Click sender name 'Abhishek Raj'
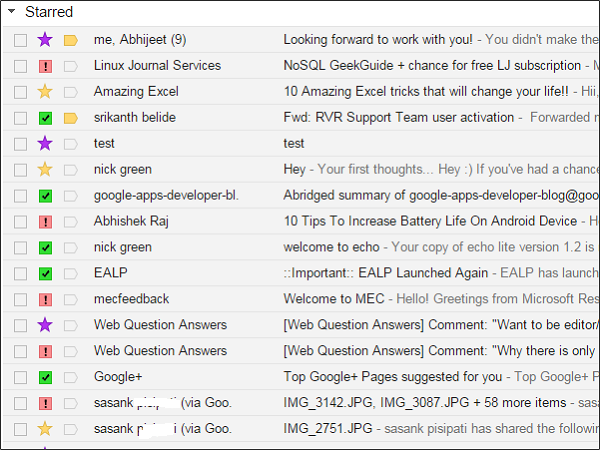Viewport: 600px width, 450px height. (x=131, y=221)
